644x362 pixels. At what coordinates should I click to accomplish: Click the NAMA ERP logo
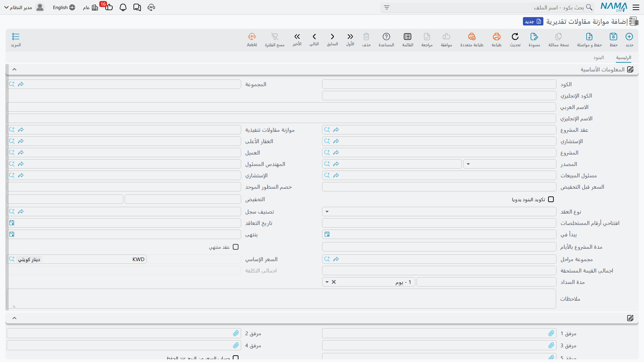pyautogui.click(x=614, y=7)
